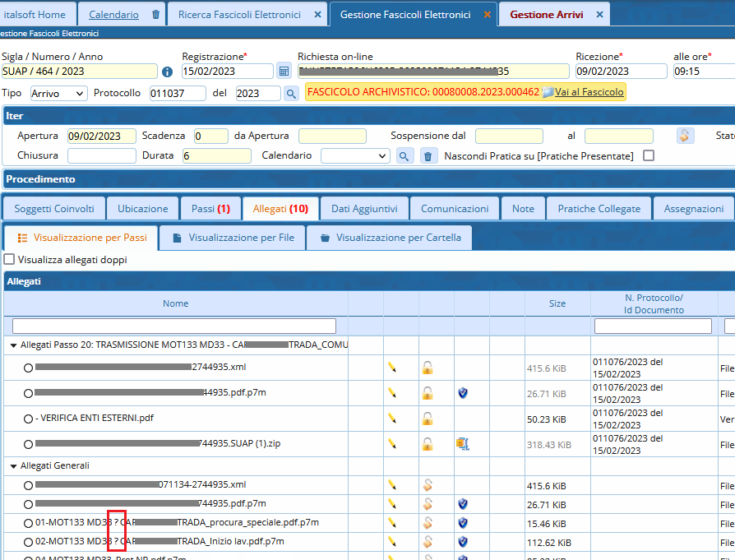Click the calendar icon next to Registrazione date
The width and height of the screenshot is (735, 560).
click(x=284, y=72)
